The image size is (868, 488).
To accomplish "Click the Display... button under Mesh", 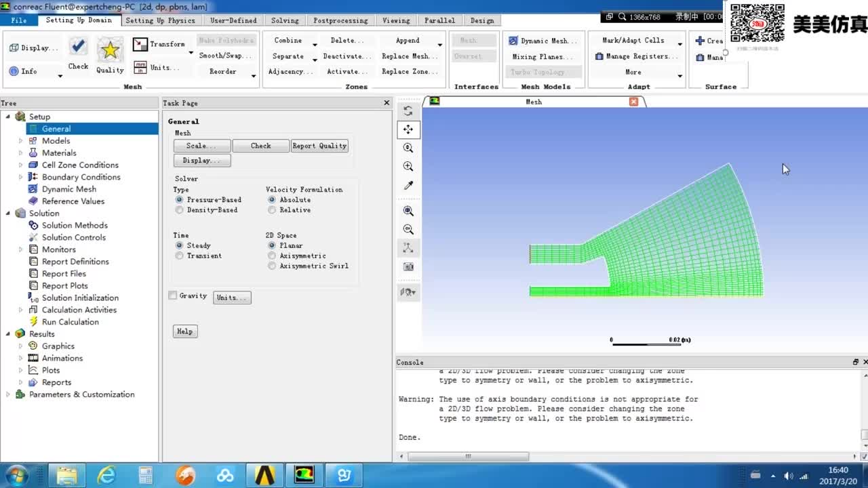I will coord(202,161).
